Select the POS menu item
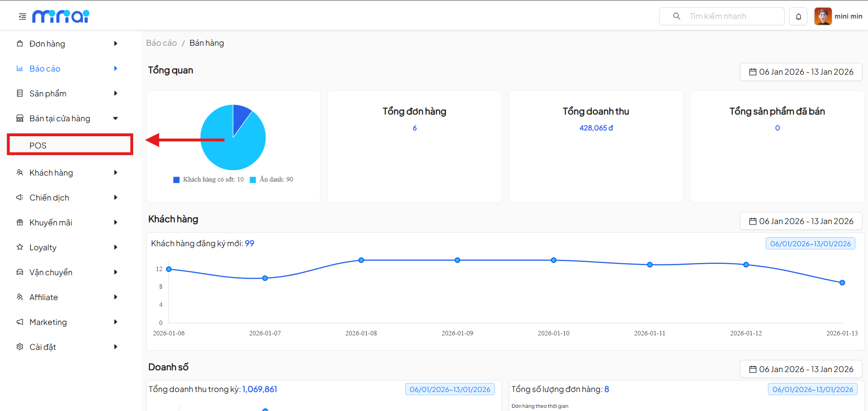This screenshot has height=411, width=868. (x=38, y=145)
